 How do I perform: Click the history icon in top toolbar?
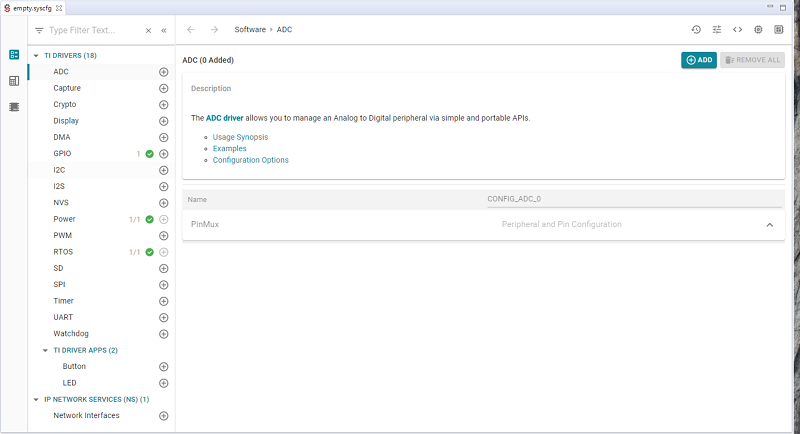point(696,30)
